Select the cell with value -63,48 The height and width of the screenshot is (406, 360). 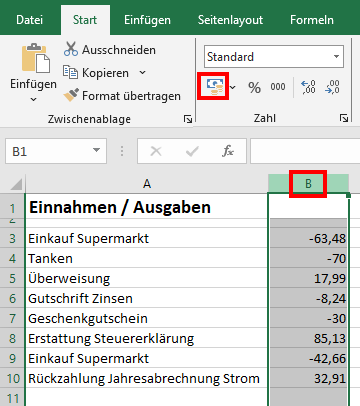coord(308,238)
